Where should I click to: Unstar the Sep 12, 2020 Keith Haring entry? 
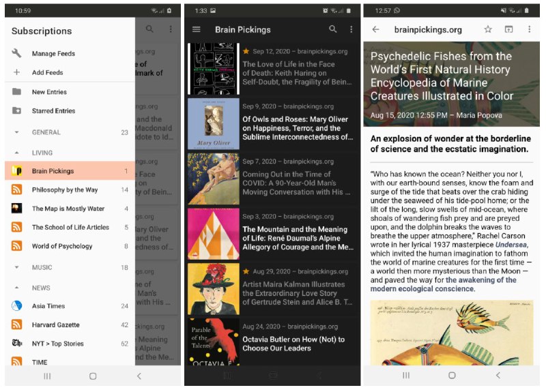coord(246,51)
